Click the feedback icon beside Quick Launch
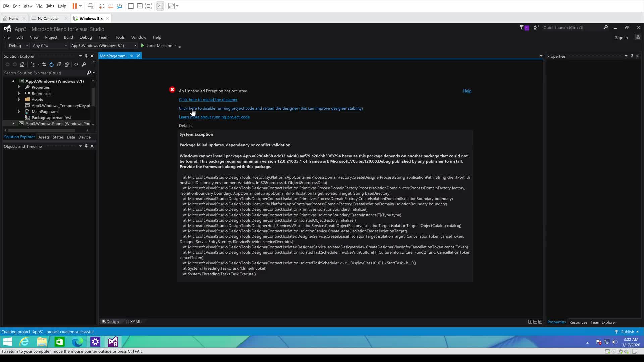Viewport: 644px width, 362px height. click(536, 27)
